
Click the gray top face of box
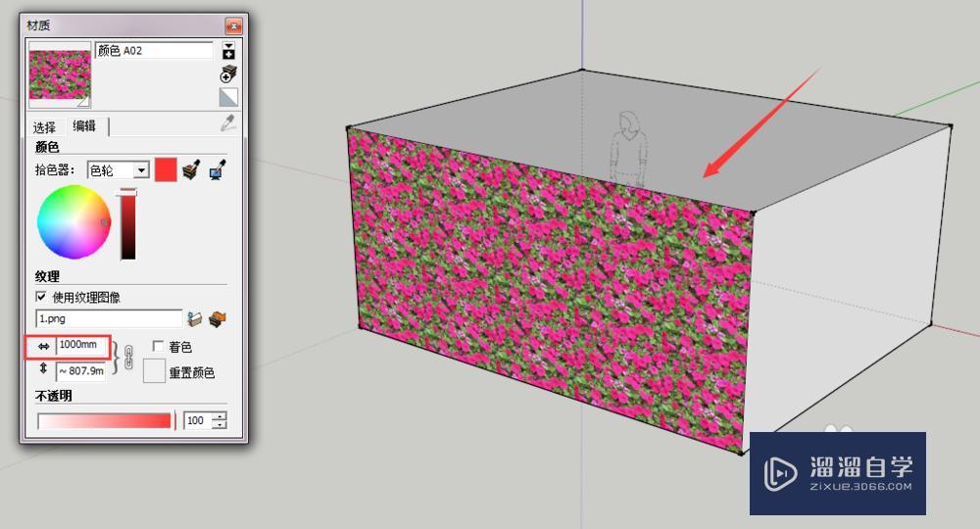click(650, 140)
